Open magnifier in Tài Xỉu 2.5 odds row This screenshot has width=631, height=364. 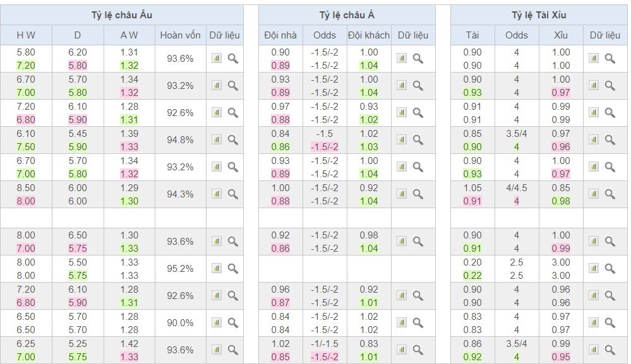click(610, 269)
